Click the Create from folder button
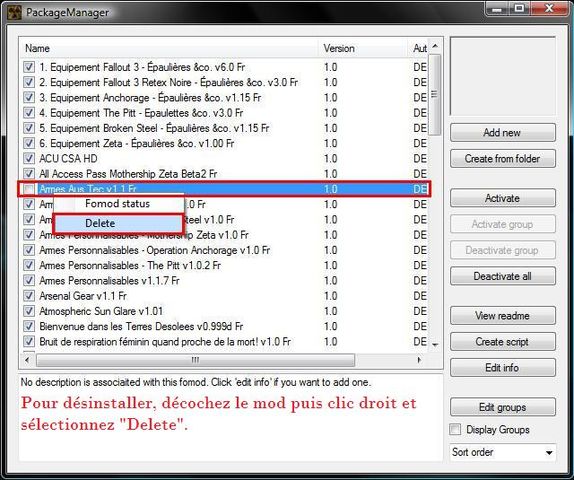574x480 pixels. pos(502,159)
